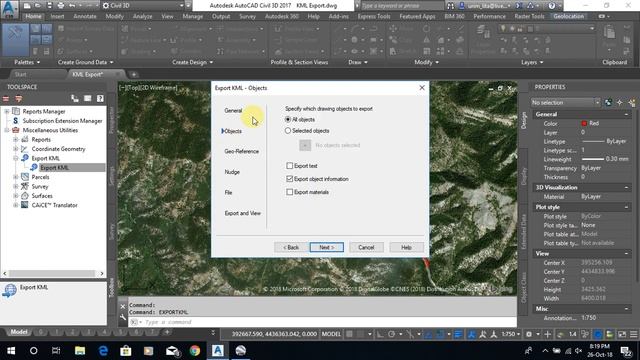Open the Windows Start menu
Viewport: 640px width, 360px height.
(11, 351)
